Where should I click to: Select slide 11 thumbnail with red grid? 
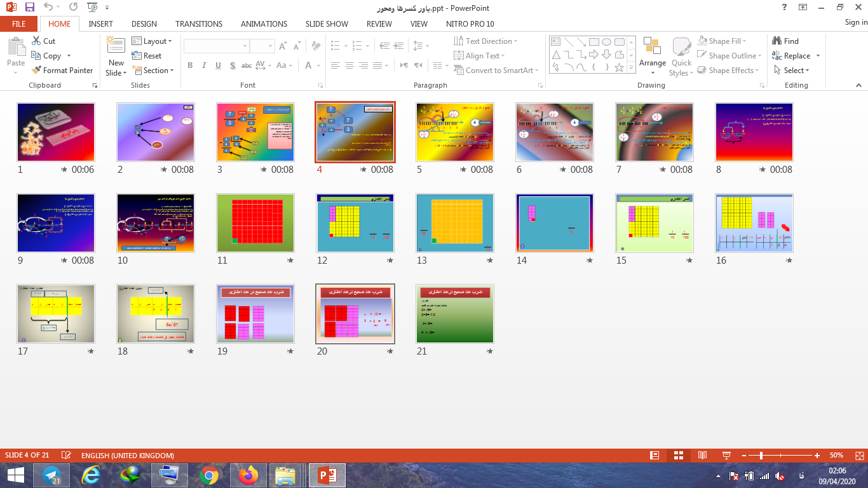click(x=255, y=223)
